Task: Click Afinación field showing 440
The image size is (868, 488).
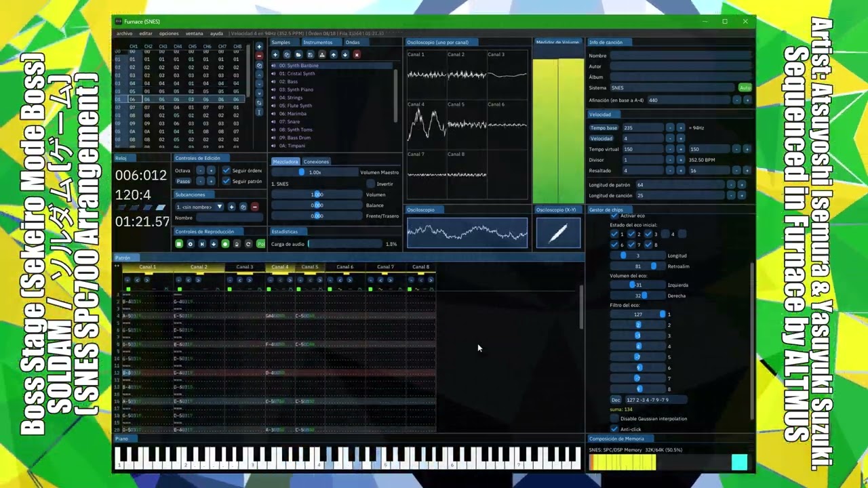Action: pos(689,100)
